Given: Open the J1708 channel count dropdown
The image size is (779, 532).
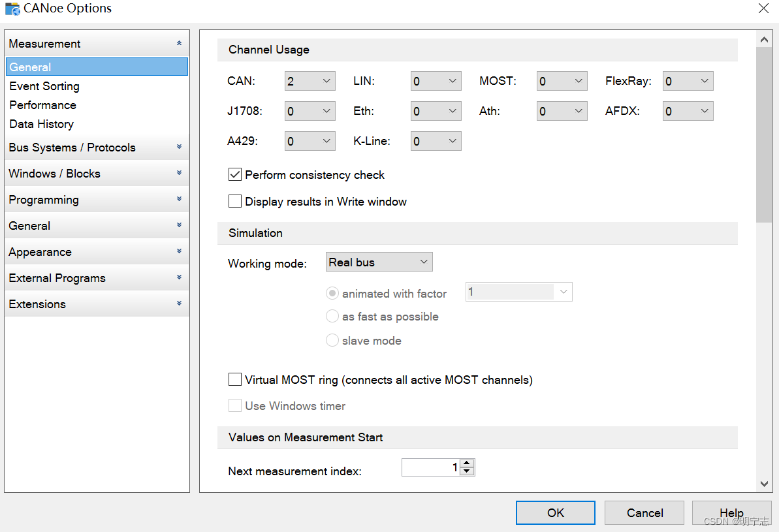Looking at the screenshot, I should [x=310, y=111].
